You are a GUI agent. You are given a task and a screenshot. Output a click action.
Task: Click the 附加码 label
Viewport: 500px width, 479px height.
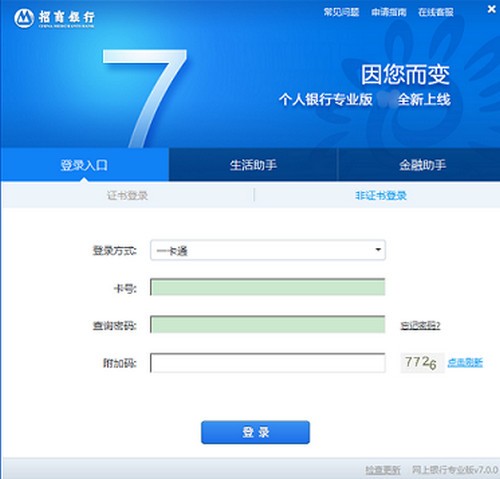[x=120, y=363]
